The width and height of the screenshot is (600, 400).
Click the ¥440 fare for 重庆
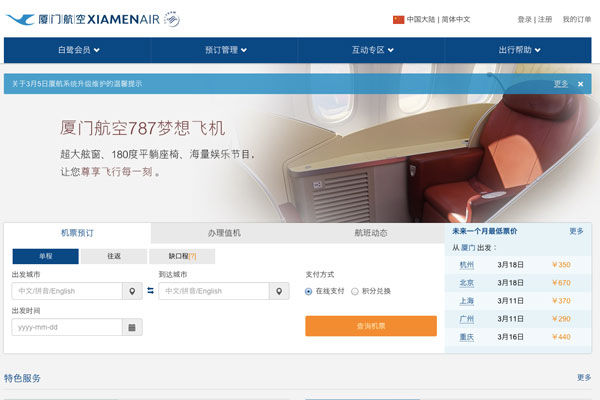(x=561, y=337)
